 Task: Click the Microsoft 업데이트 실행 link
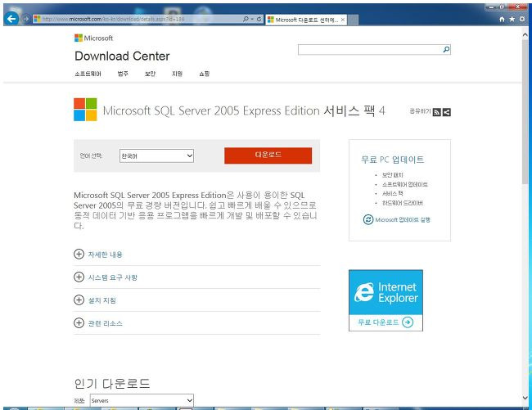tap(403, 220)
